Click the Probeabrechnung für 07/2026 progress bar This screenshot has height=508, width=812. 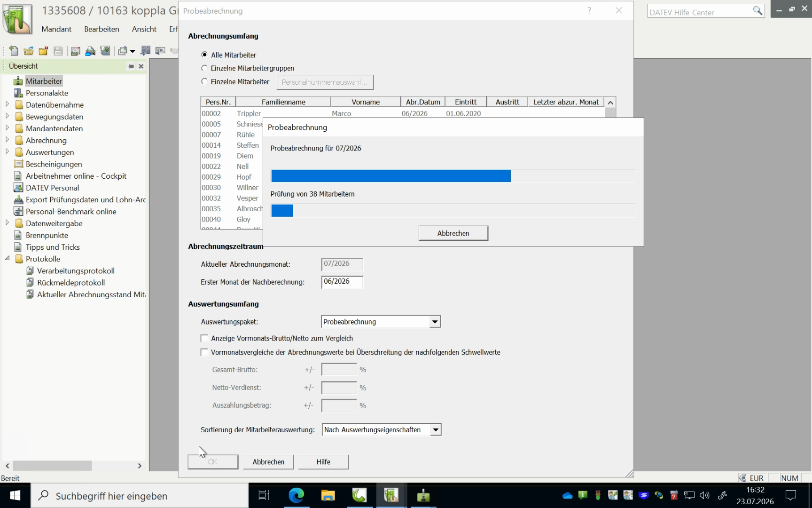pos(453,176)
